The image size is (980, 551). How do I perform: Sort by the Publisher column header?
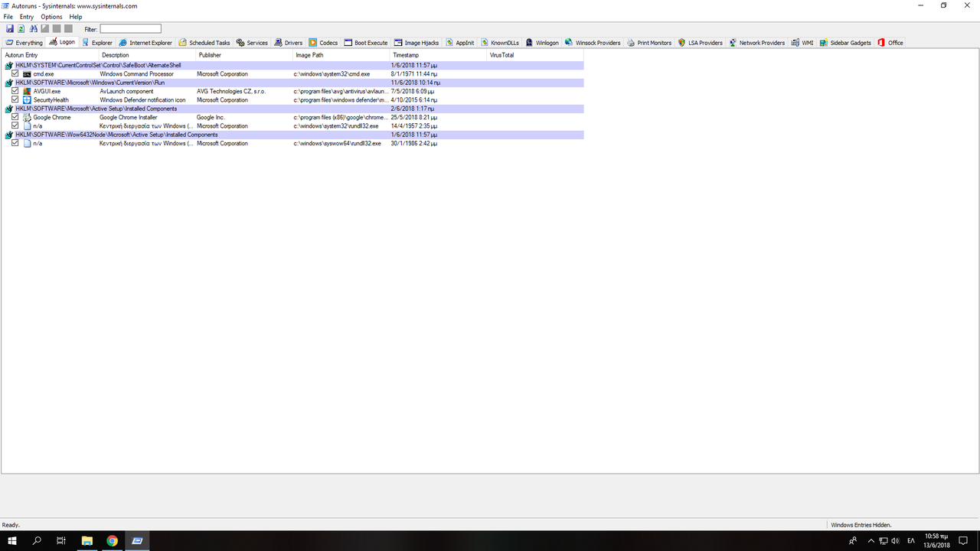tap(210, 55)
